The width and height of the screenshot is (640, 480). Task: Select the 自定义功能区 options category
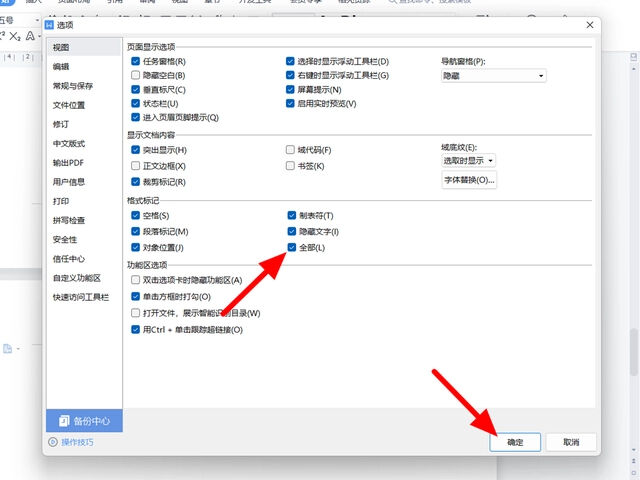tap(84, 278)
